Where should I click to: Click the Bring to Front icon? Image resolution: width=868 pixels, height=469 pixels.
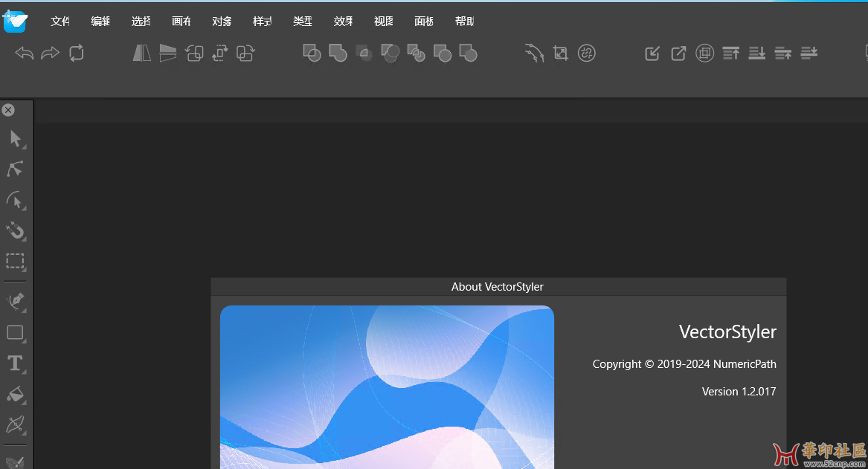click(x=731, y=53)
